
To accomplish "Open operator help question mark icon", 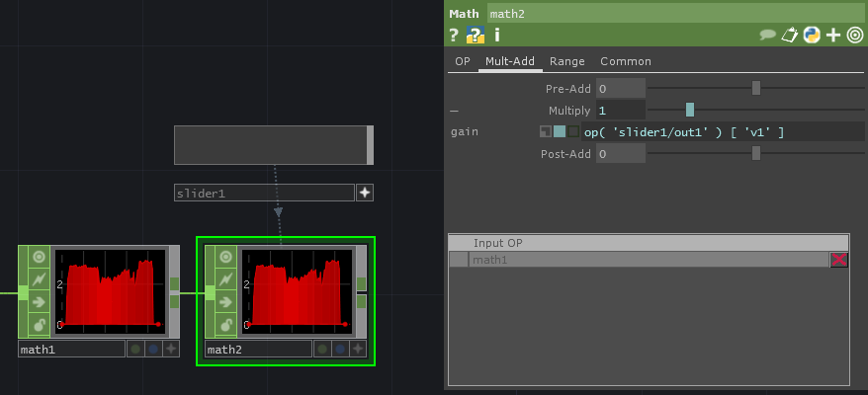I will 454,35.
